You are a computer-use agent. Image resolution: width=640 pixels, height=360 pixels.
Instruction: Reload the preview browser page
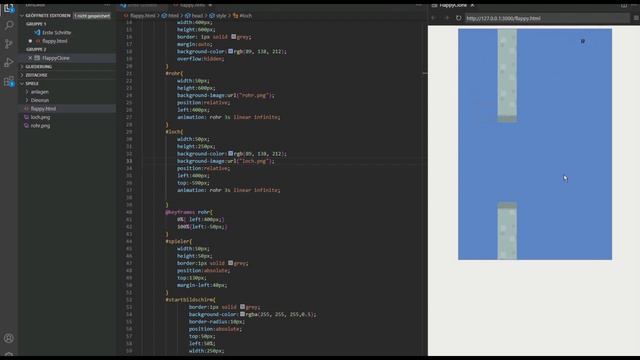(x=458, y=18)
